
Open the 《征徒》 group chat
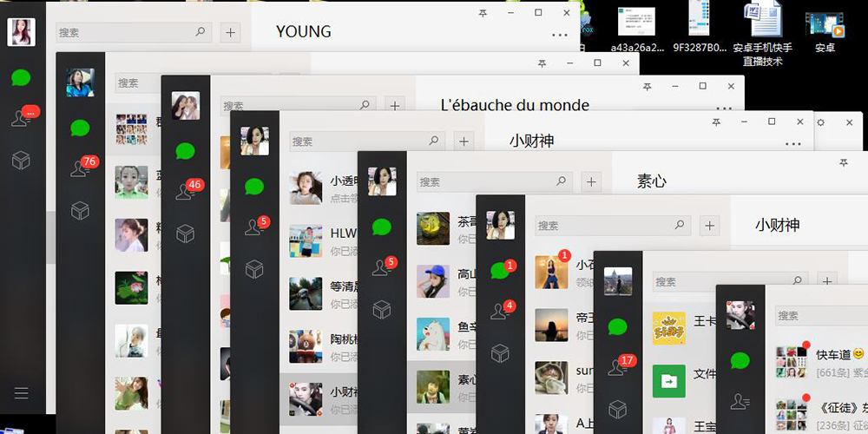point(817,414)
